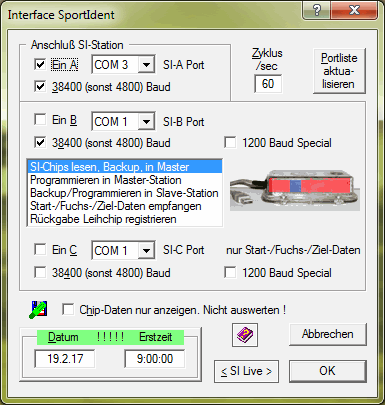Screen dimensions: 385x405
Task: Click the Erstzeit 9:00:00 field
Action: [155, 359]
